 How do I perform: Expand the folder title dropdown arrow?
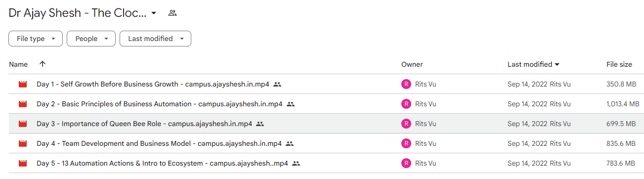(154, 13)
